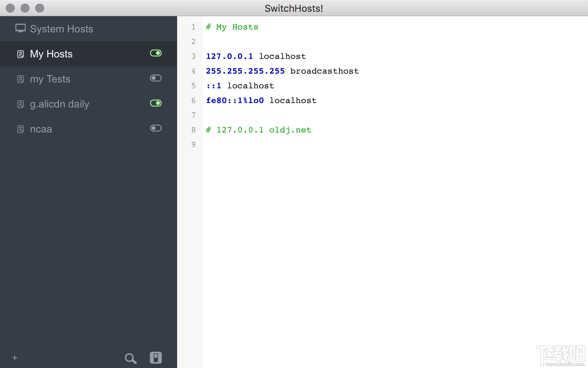
Task: Turn off the g.alicdn daily toggle
Action: tap(156, 103)
